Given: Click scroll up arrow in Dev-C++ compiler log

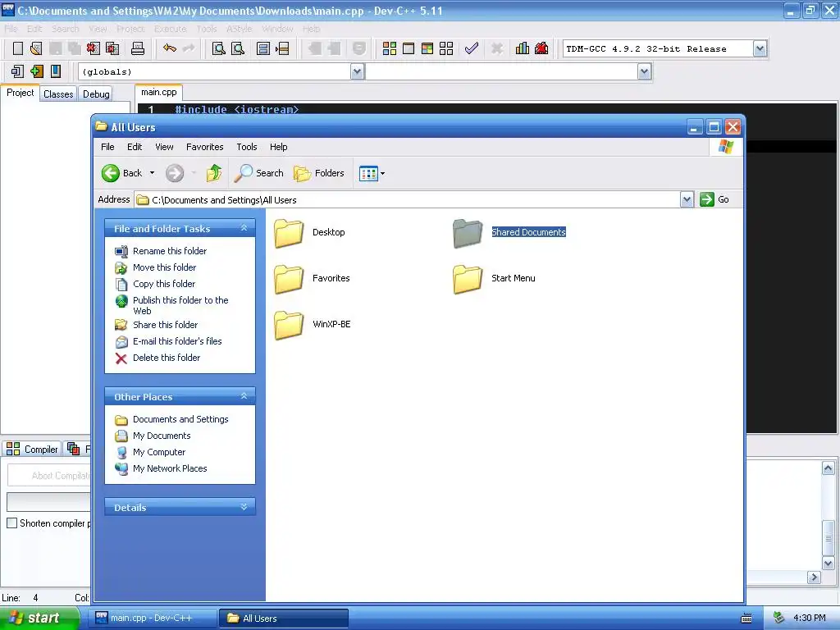Looking at the screenshot, I should tap(829, 468).
